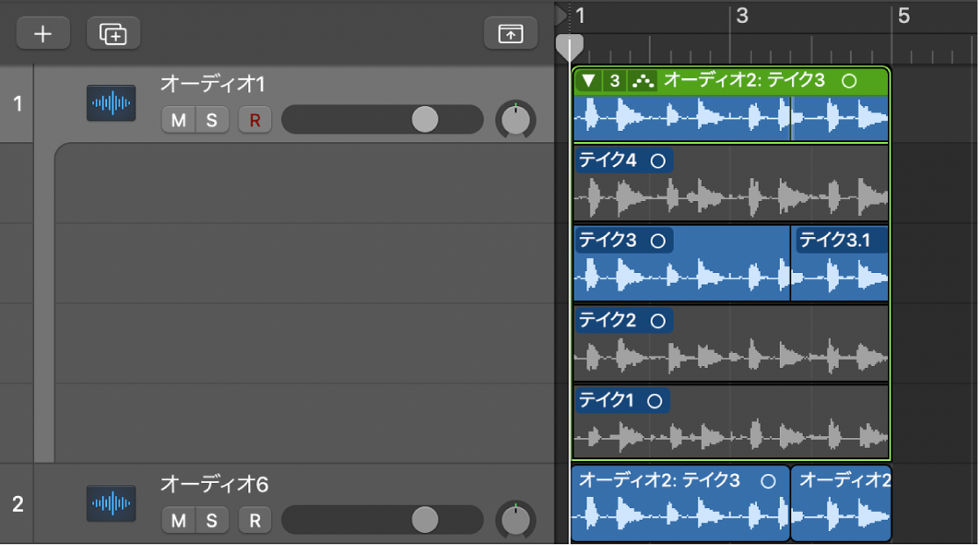Click the Add Tracks plus icon
The width and height of the screenshot is (980, 546).
point(42,32)
